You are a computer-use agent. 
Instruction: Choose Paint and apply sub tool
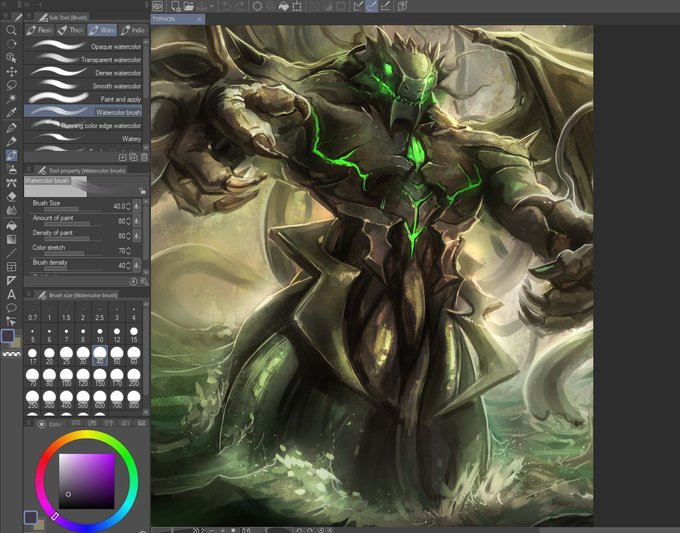(x=83, y=99)
